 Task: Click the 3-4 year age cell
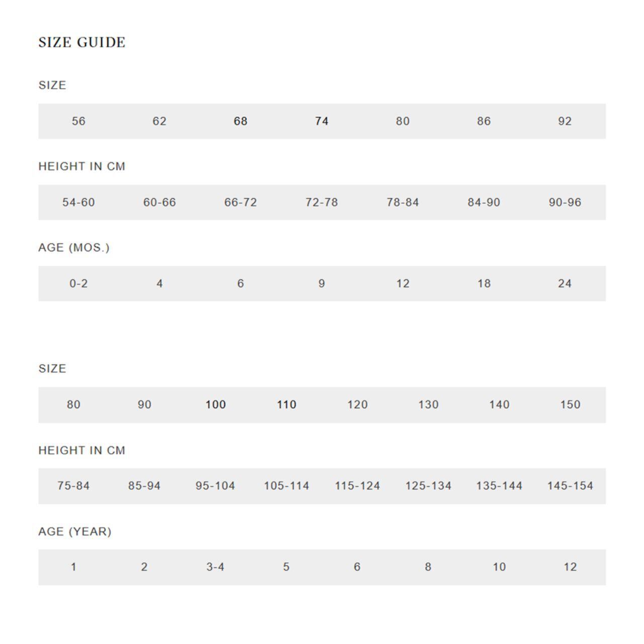pyautogui.click(x=215, y=567)
